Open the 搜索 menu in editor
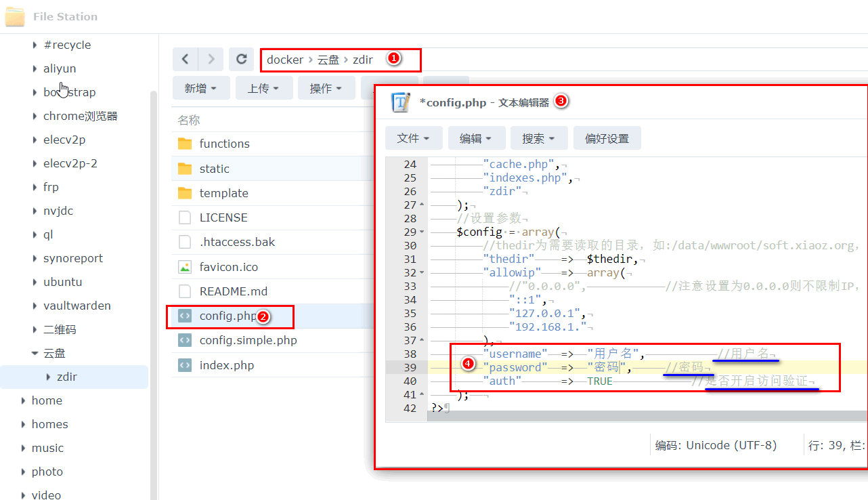This screenshot has height=500, width=868. (539, 138)
